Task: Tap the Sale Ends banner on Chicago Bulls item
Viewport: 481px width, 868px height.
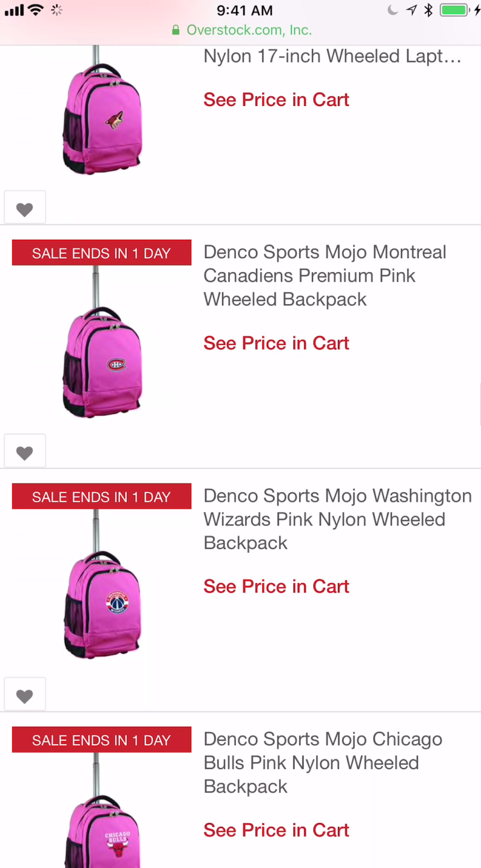Action: pyautogui.click(x=101, y=740)
